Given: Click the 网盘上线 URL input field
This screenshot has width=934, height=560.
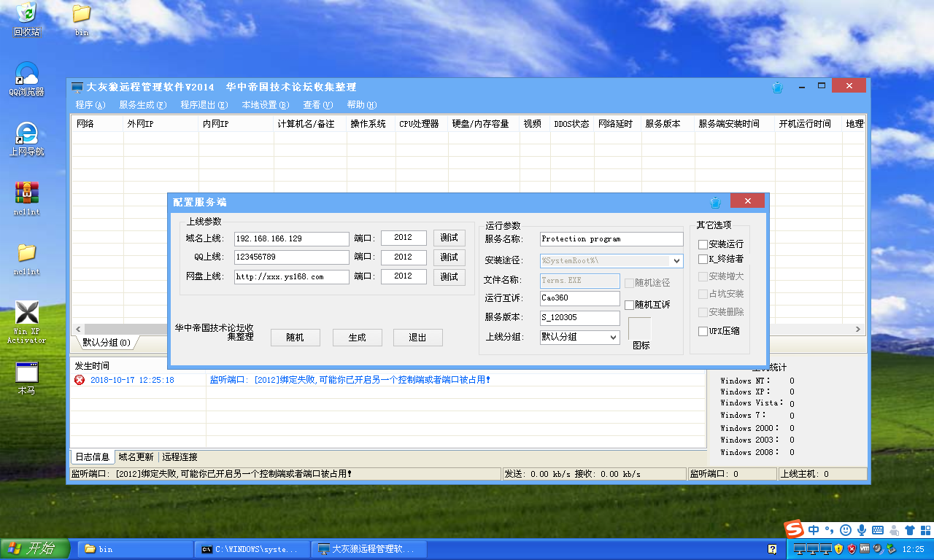Looking at the screenshot, I should pos(292,277).
